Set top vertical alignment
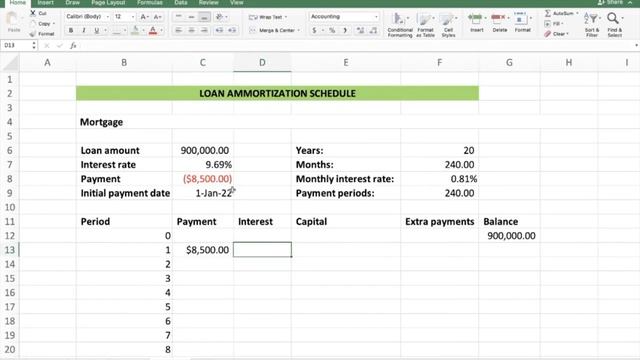This screenshot has width=640, height=360. (x=178, y=17)
